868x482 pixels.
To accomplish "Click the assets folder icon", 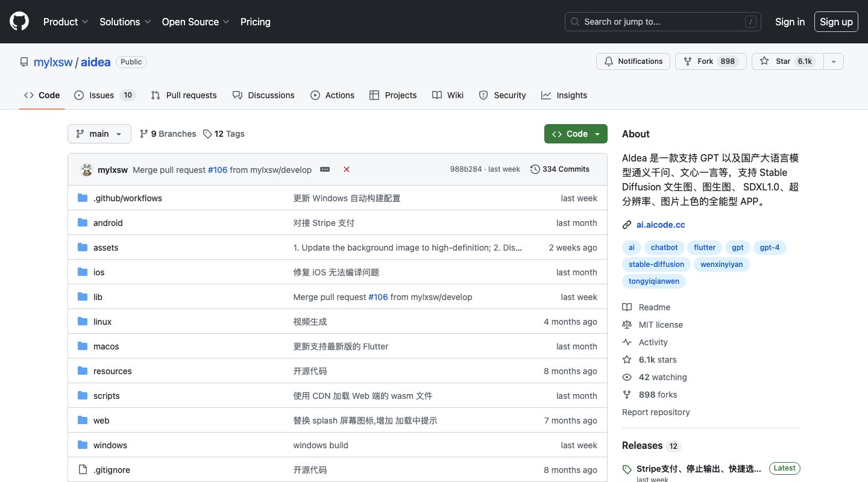I will 83,248.
